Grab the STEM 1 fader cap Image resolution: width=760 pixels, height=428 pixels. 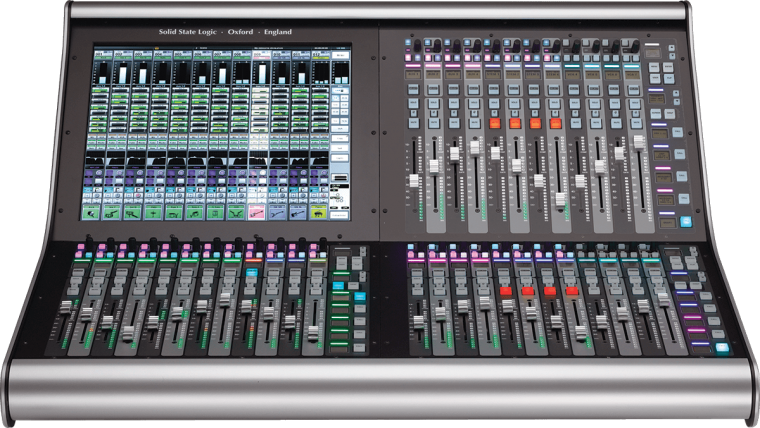495,153
